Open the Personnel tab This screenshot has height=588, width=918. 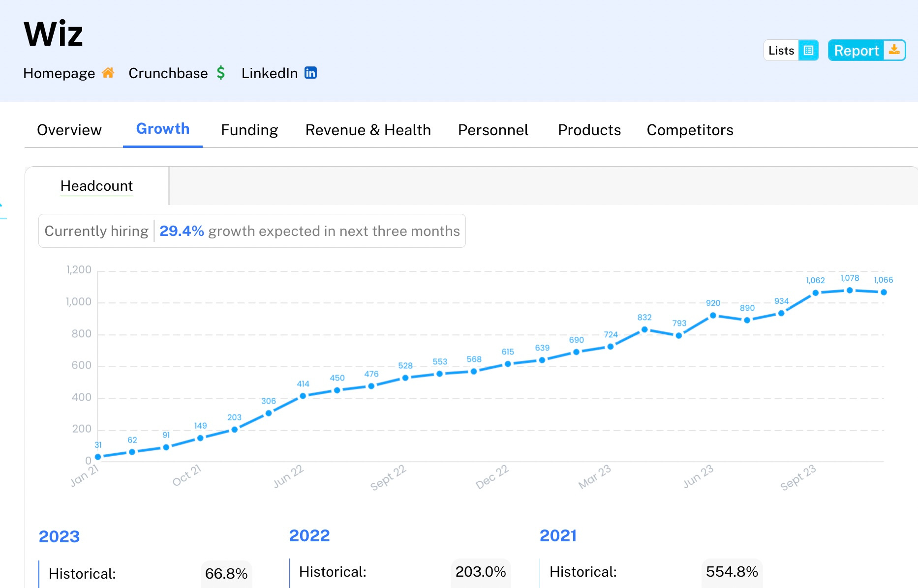(493, 130)
